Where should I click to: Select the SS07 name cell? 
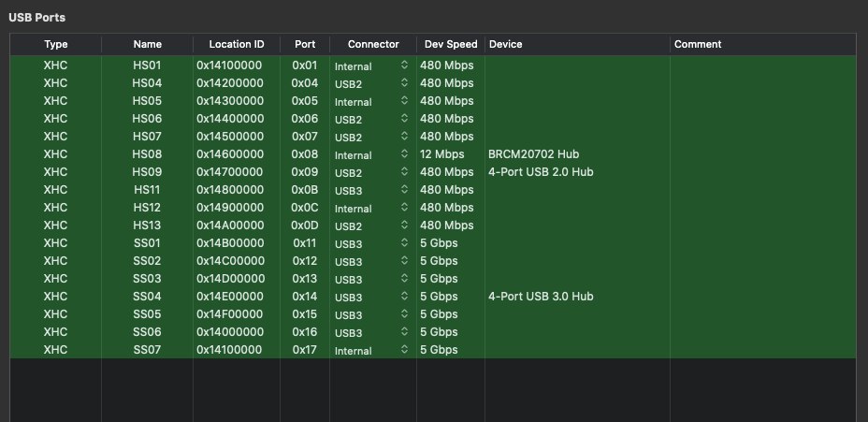point(147,349)
